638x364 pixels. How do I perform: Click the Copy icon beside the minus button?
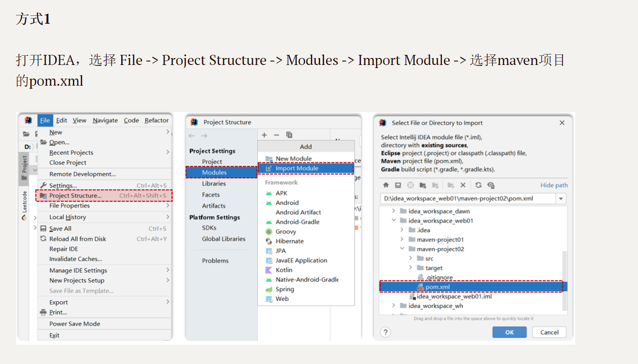[289, 135]
